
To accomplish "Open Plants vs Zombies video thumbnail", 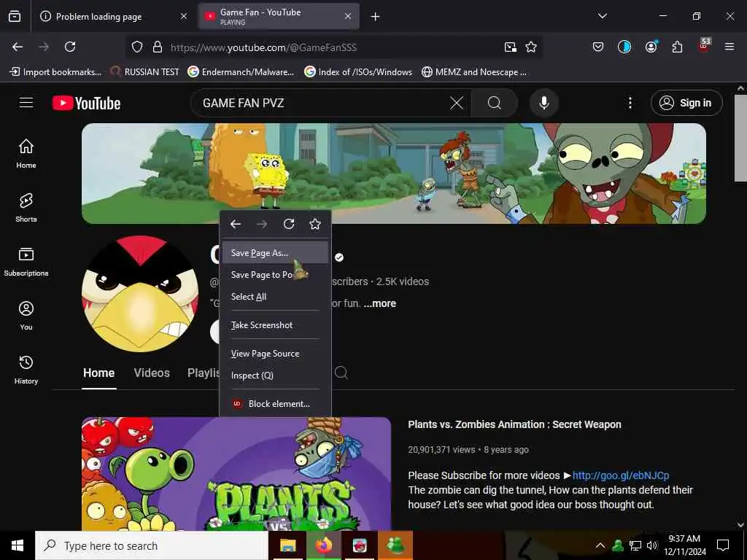I will (236, 474).
